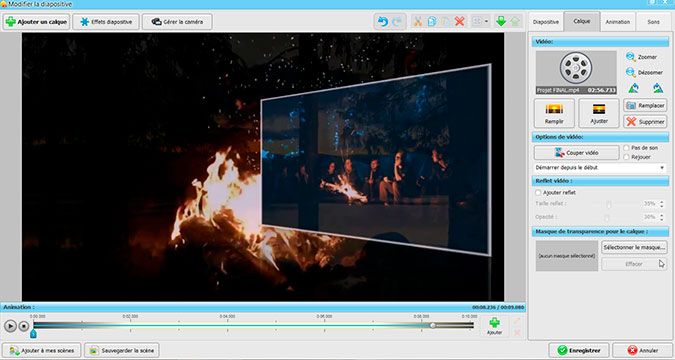Switch to the Diapositive tab
The image size is (675, 360).
(x=546, y=22)
